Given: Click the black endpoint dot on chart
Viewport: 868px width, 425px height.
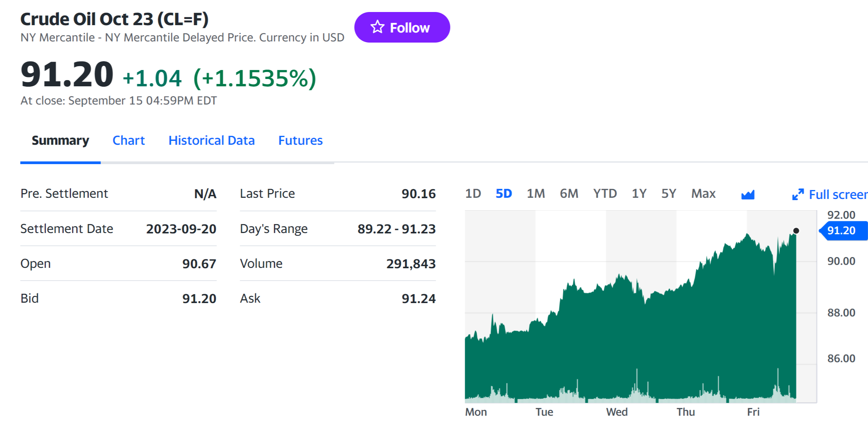Looking at the screenshot, I should click(796, 231).
